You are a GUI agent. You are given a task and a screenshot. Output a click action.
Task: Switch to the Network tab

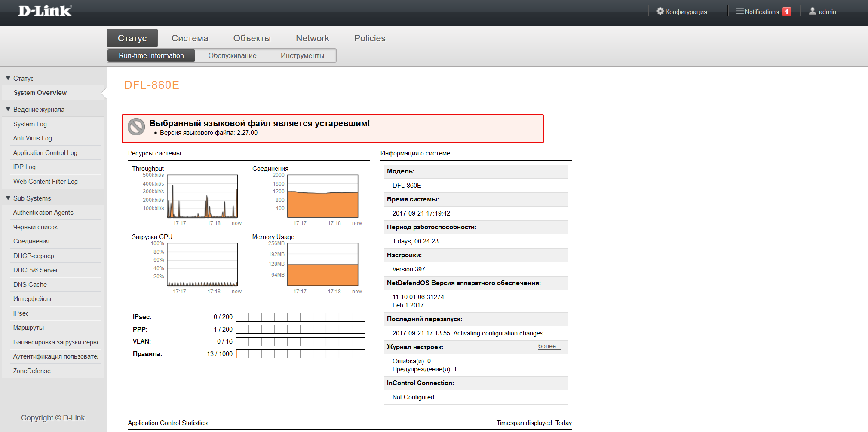pyautogui.click(x=312, y=38)
